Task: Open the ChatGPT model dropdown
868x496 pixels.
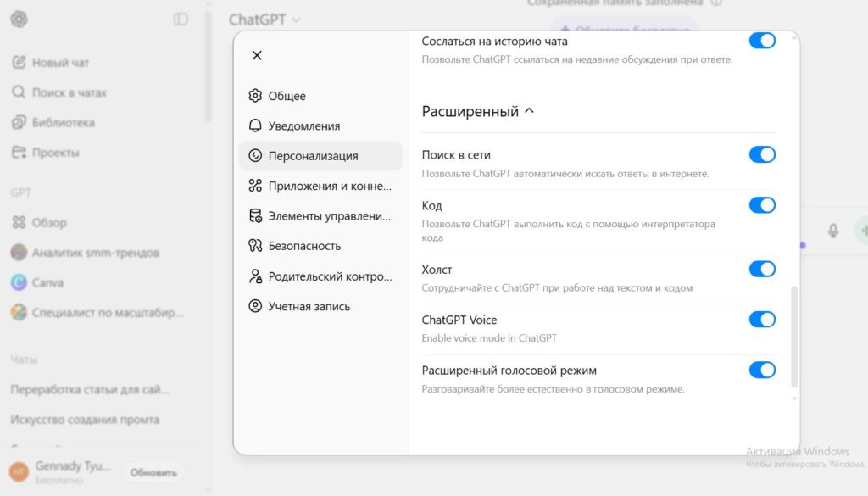Action: [264, 19]
